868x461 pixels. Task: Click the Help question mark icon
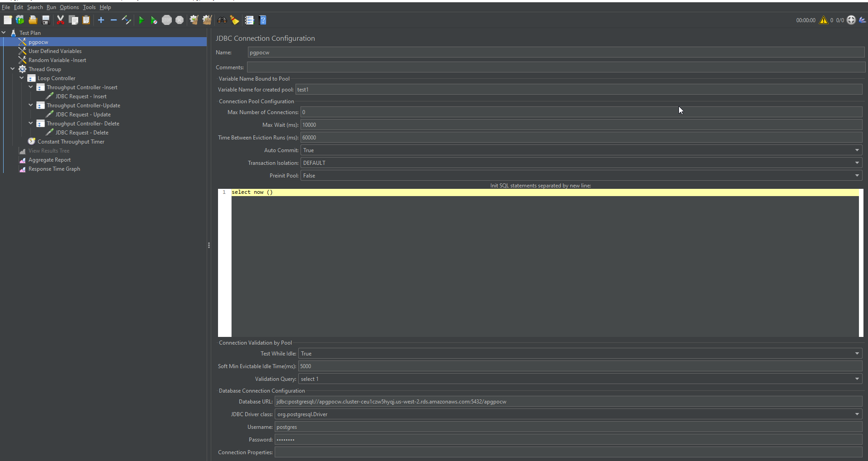pos(263,20)
